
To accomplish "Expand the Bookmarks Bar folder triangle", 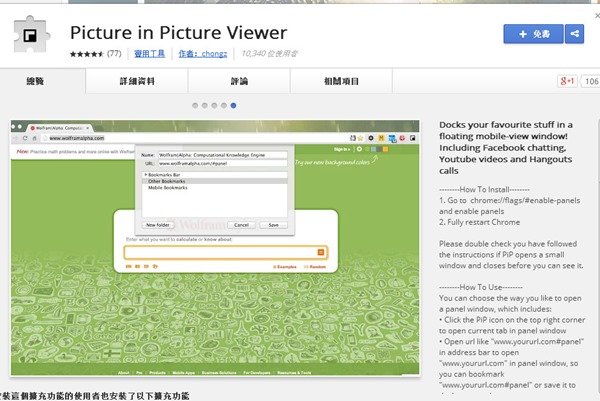I will pos(145,174).
